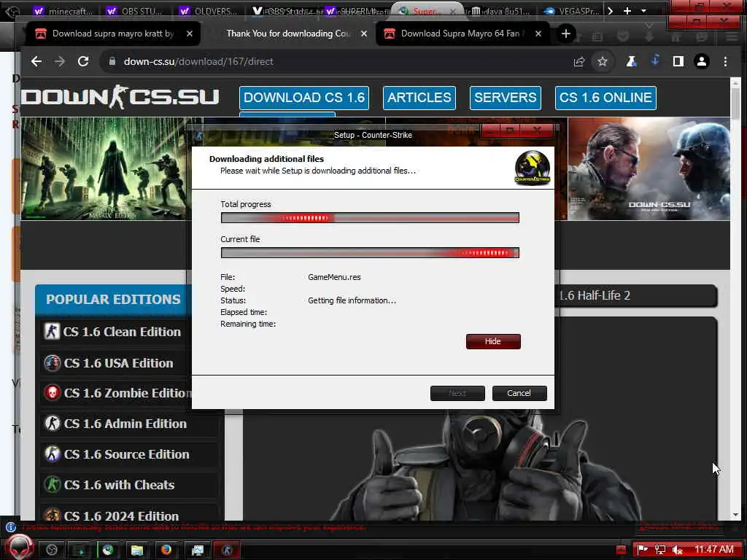This screenshot has width=747, height=560.
Task: Add new tab in background browser
Action: pyautogui.click(x=627, y=10)
